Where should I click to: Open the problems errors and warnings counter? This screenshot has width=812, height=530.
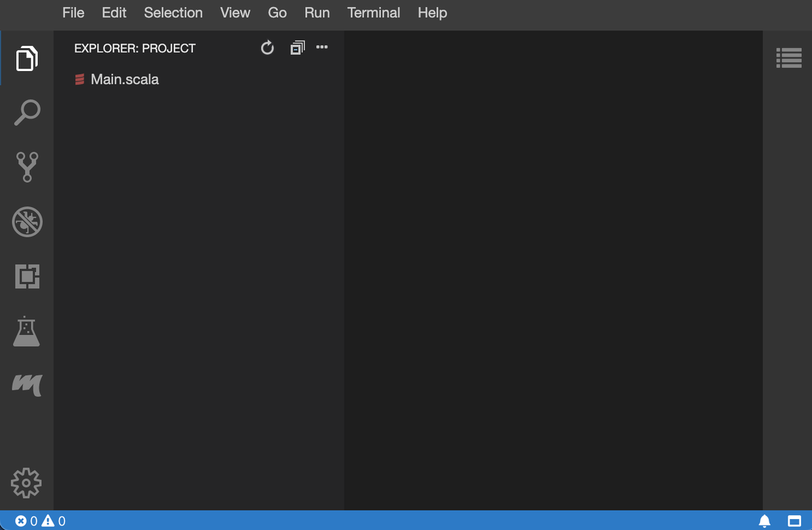41,521
